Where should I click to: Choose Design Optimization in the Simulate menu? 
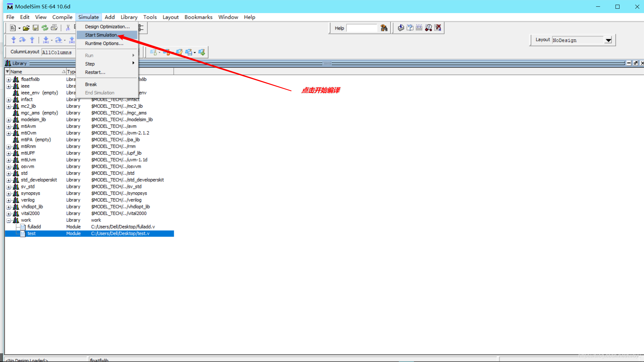click(107, 26)
